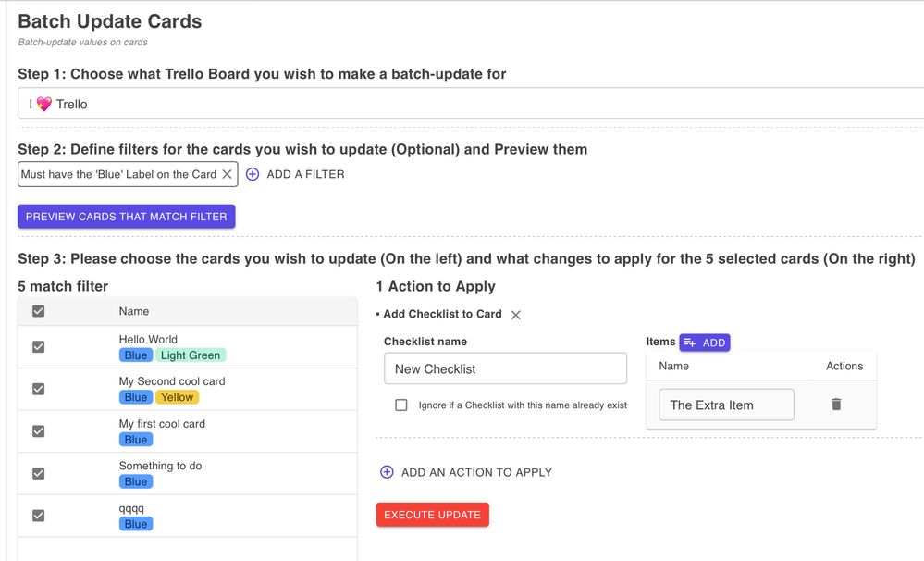924x561 pixels.
Task: Enable Ignore if Checklist already exists
Action: [401, 405]
